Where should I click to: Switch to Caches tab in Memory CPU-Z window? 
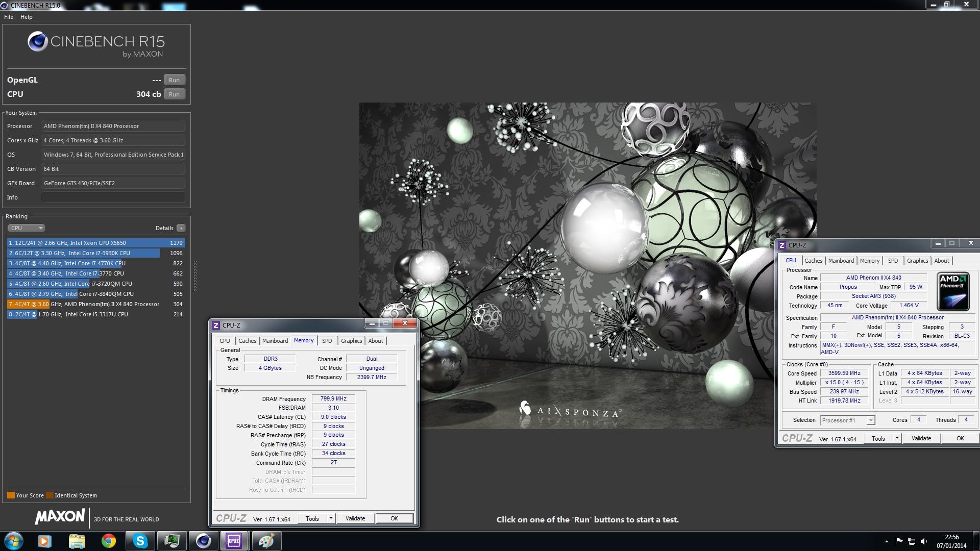pyautogui.click(x=248, y=341)
